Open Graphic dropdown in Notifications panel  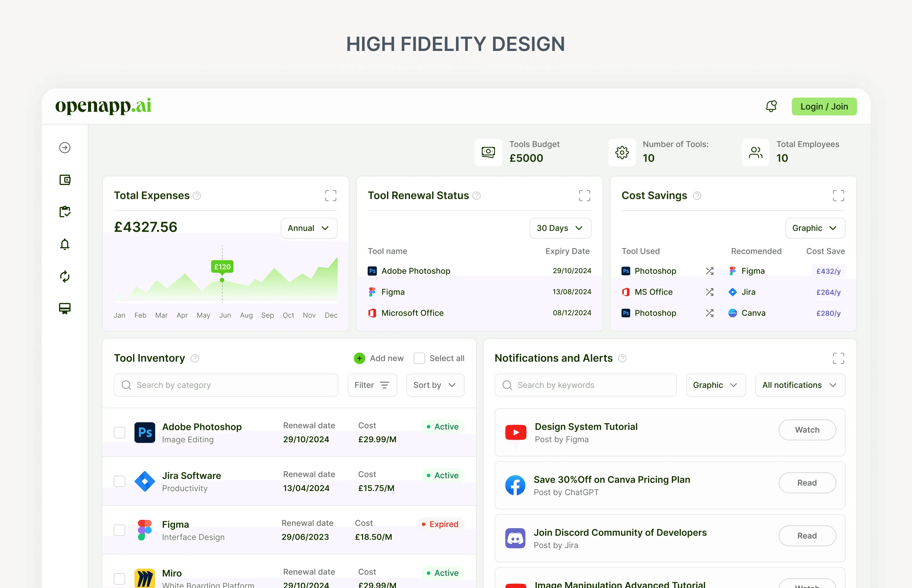(x=715, y=385)
